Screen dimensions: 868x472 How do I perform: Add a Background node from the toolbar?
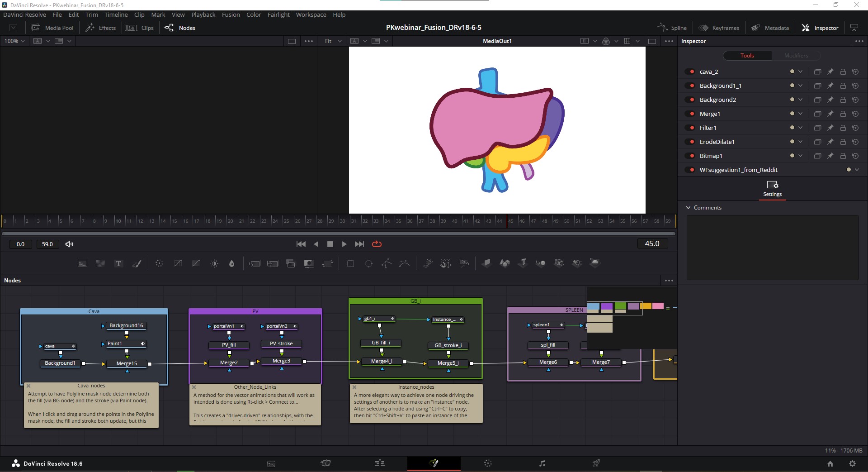click(x=82, y=263)
